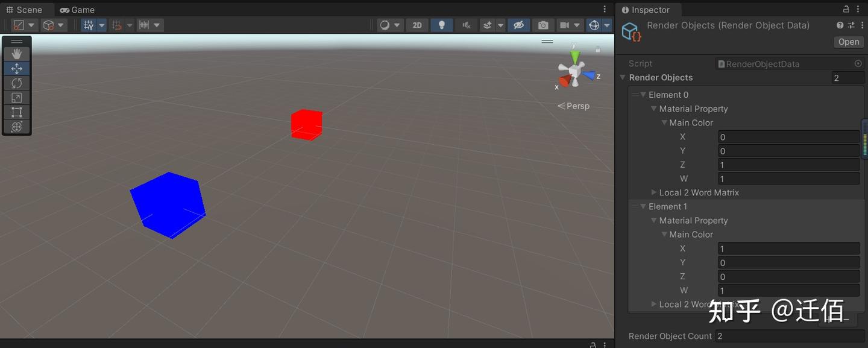Unmute scene audio
Viewport: 868px width, 348px height.
click(x=468, y=25)
